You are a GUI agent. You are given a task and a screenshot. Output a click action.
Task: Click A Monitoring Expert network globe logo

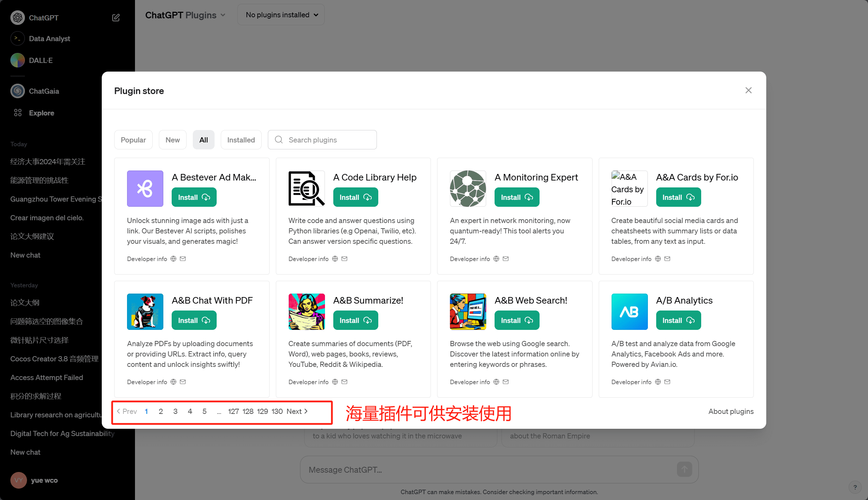468,188
